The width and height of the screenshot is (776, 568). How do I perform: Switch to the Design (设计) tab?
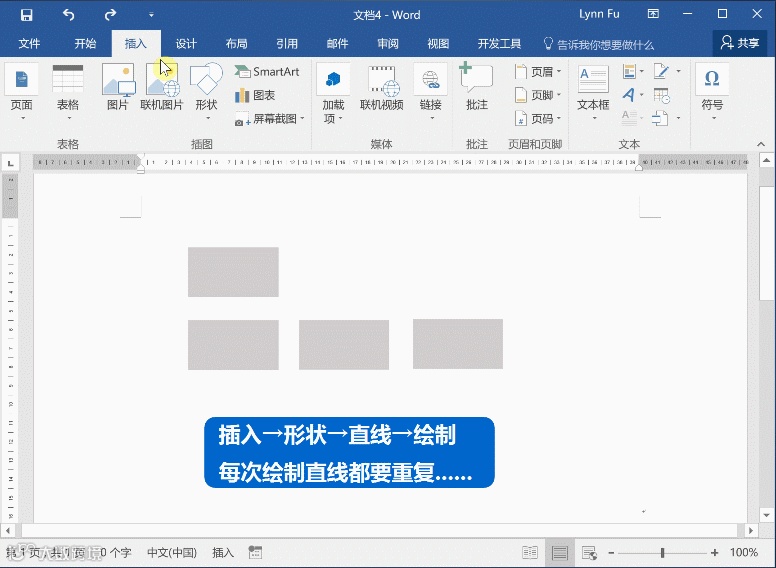tap(186, 44)
